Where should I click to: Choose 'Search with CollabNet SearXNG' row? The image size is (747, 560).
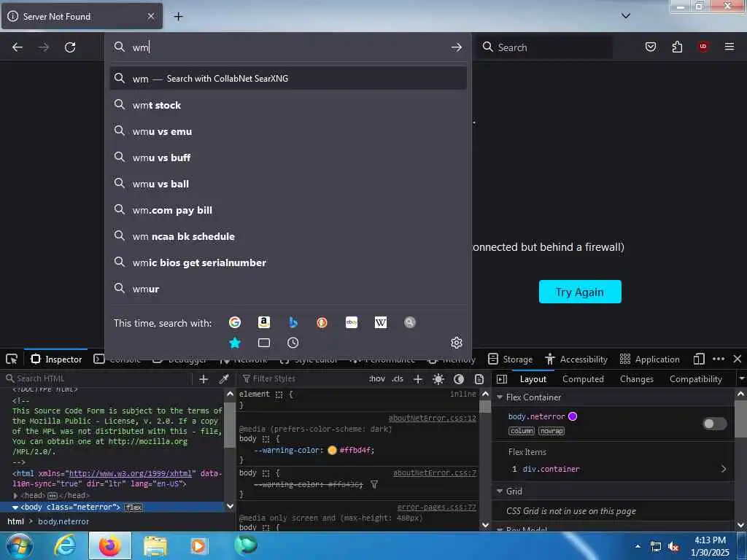pyautogui.click(x=288, y=78)
